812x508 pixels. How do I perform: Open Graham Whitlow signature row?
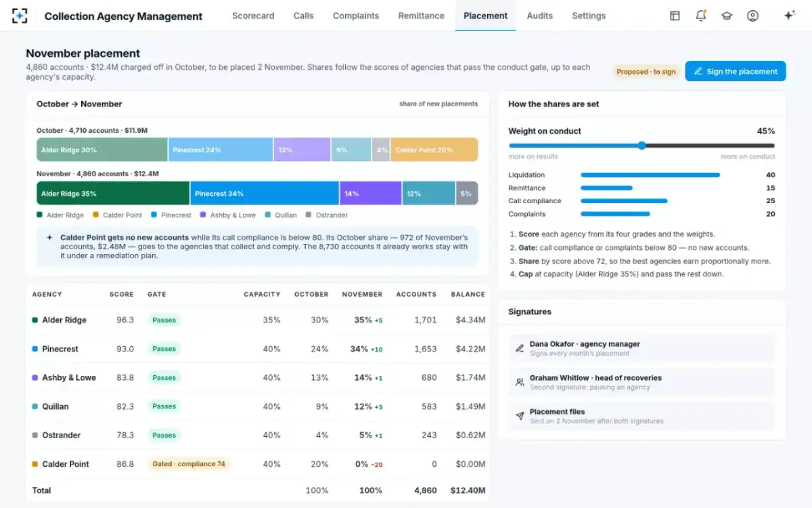coord(641,382)
